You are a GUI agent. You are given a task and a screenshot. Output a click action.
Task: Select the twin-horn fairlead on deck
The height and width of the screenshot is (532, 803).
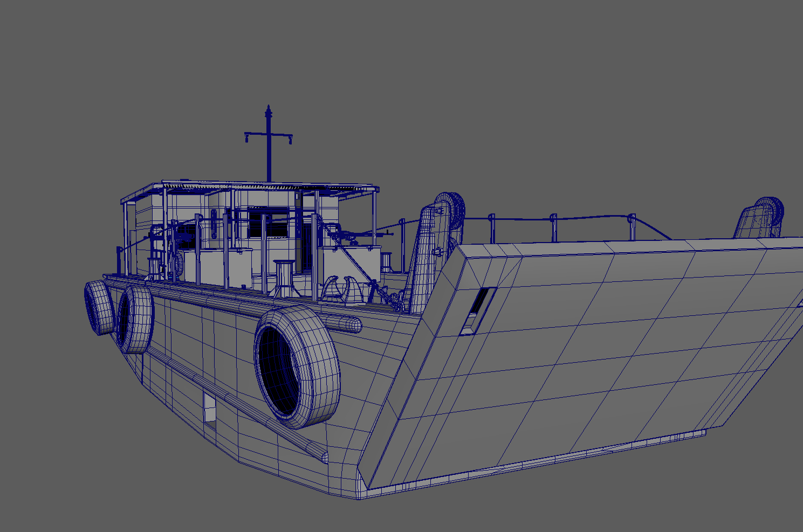341,291
